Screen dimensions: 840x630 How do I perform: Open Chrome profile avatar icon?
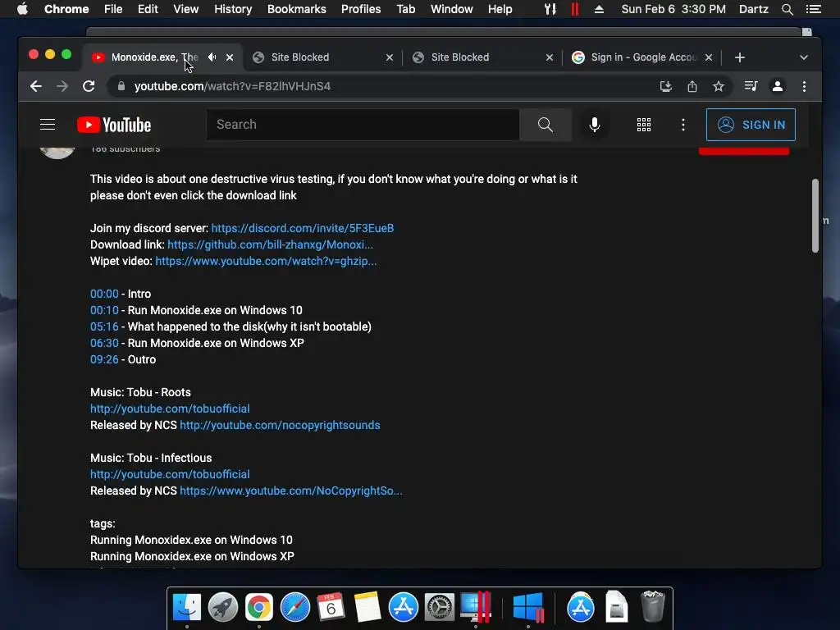click(x=778, y=86)
